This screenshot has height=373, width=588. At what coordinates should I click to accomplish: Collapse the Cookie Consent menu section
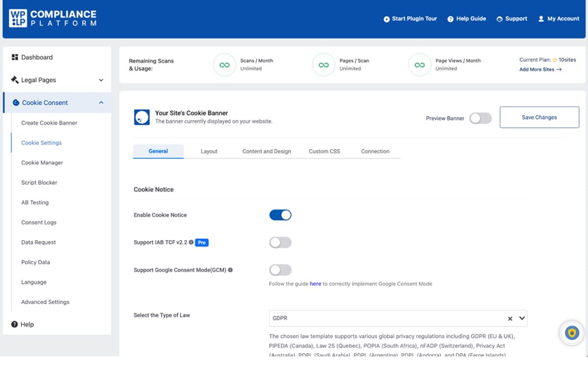pos(100,102)
